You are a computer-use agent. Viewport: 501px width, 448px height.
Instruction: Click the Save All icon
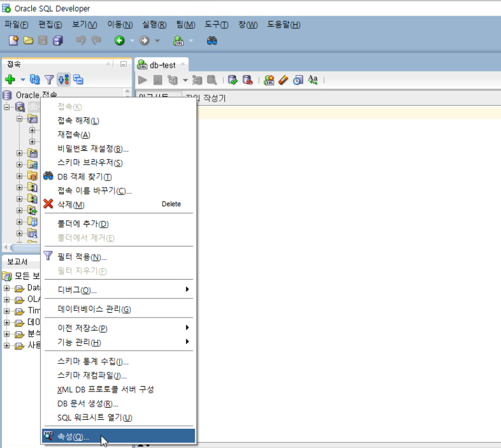58,40
